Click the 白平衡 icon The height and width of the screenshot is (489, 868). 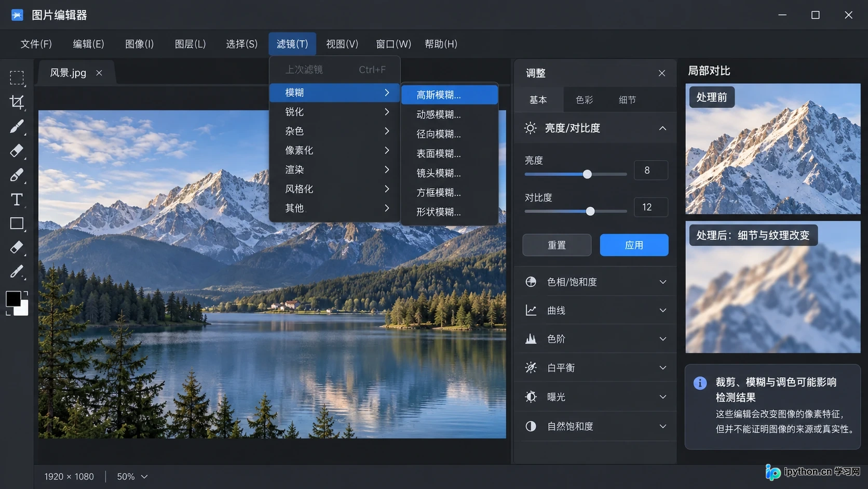531,368
